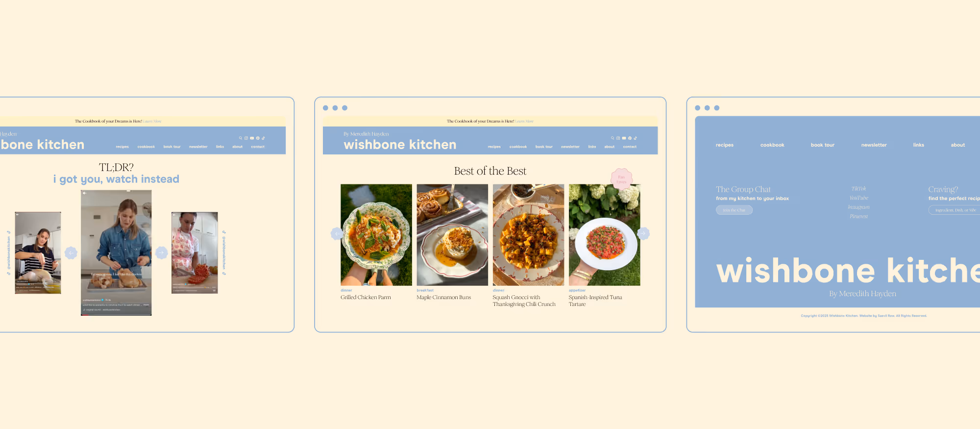This screenshot has width=980, height=429.
Task: Open Maple Cinnamon Buns recipe photo
Action: click(x=452, y=235)
